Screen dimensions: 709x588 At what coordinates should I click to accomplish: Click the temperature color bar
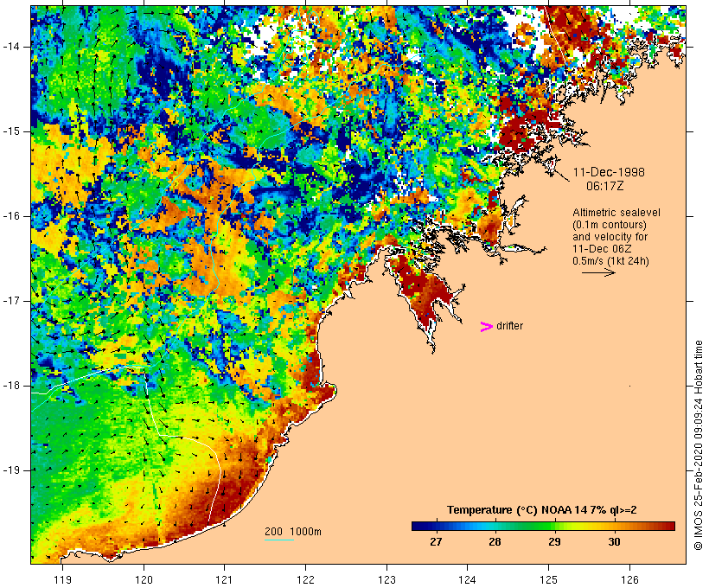pos(543,526)
